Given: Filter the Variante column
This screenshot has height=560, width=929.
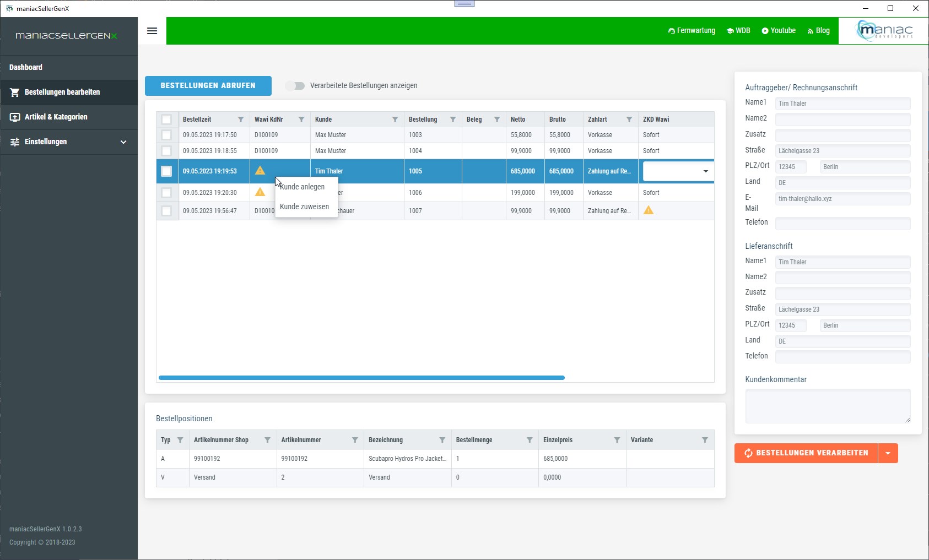Looking at the screenshot, I should (x=705, y=440).
